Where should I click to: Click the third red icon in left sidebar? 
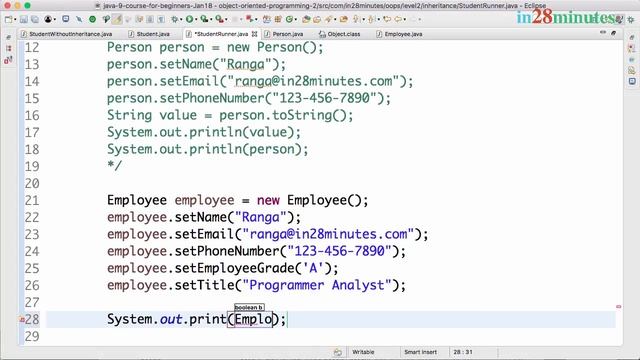[8, 60]
